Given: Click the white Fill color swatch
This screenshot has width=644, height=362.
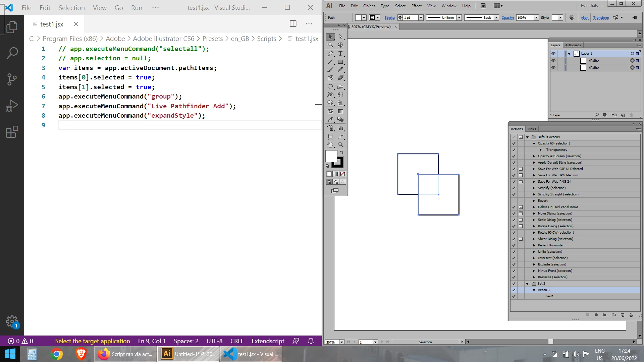Looking at the screenshot, I should (x=331, y=156).
